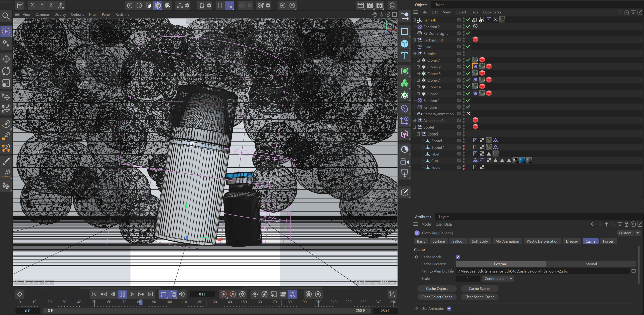Viewport: 644px width, 315px height.
Task: Select the Move tool in left toolbar
Action: point(6,59)
